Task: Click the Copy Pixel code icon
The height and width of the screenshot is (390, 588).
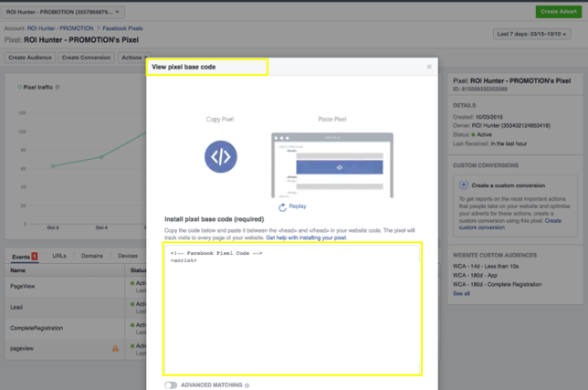Action: (x=221, y=157)
